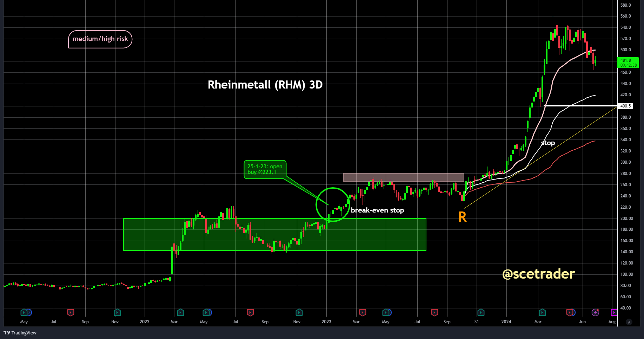
Task: Click the current price label 481.8
Action: pos(628,63)
